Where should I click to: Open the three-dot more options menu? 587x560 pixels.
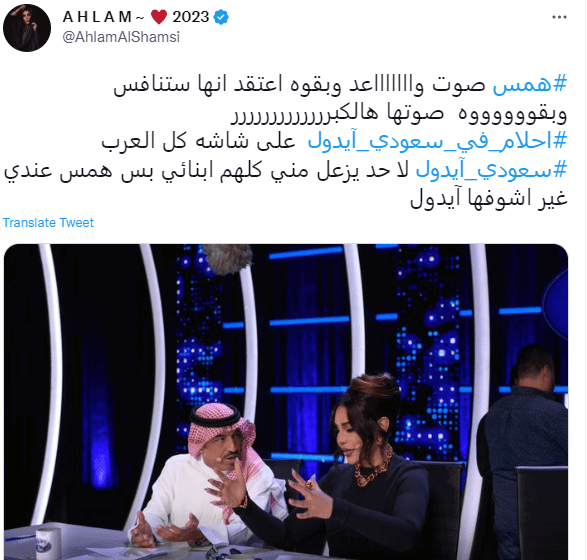(559, 17)
